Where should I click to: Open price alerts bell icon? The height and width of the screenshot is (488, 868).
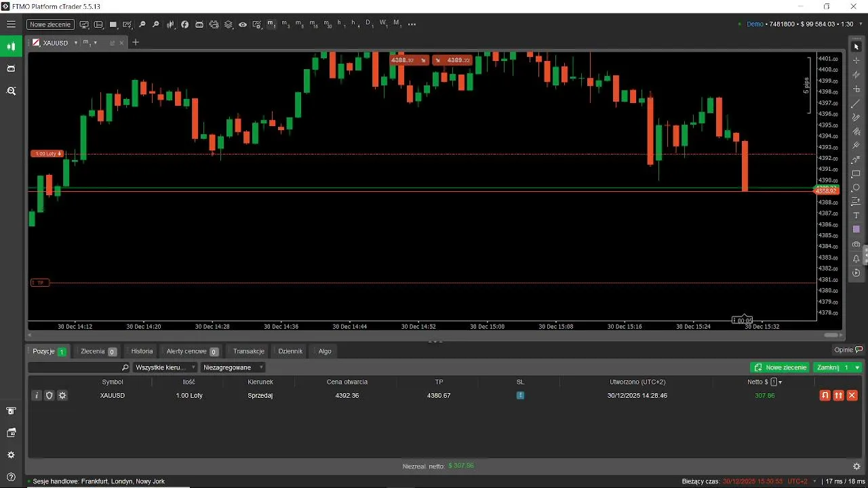click(856, 258)
